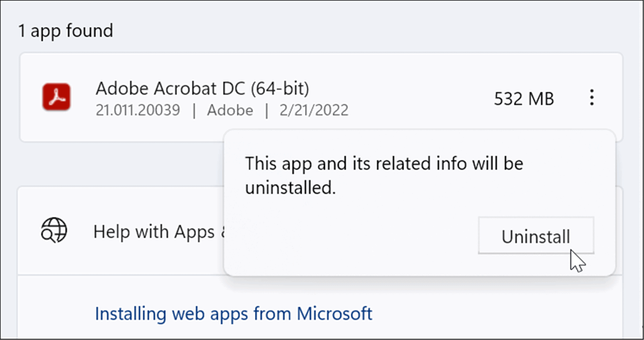Click the empty space between the two cards
The image size is (644, 340).
(120, 164)
